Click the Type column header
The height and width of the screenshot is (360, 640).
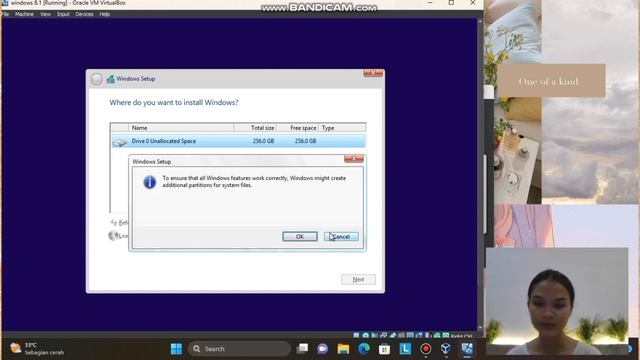pyautogui.click(x=342, y=128)
